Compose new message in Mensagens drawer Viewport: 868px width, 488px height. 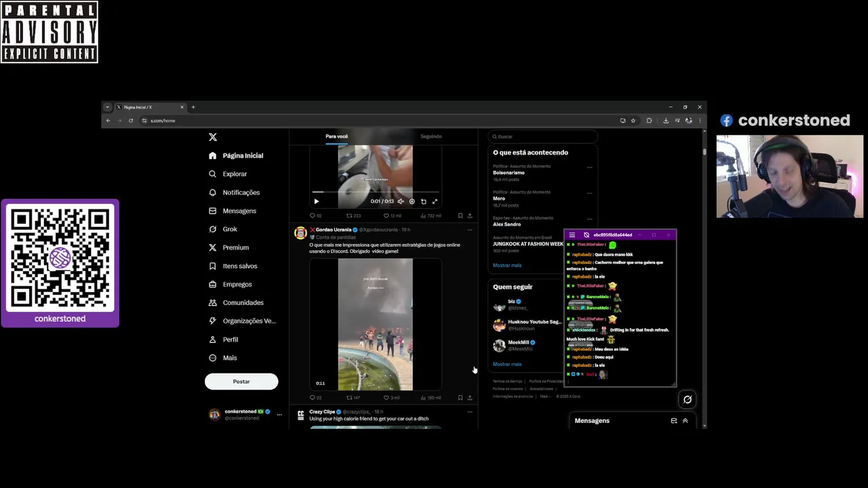click(673, 421)
